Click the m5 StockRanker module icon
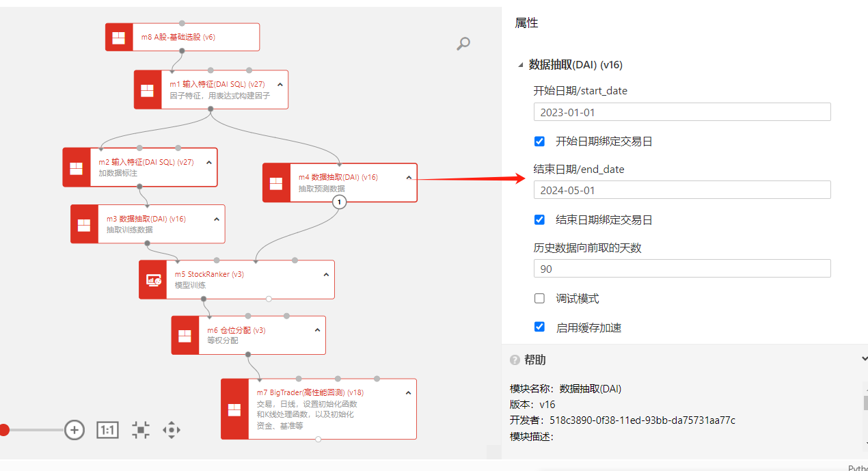Viewport: 868px width, 471px height. point(153,280)
